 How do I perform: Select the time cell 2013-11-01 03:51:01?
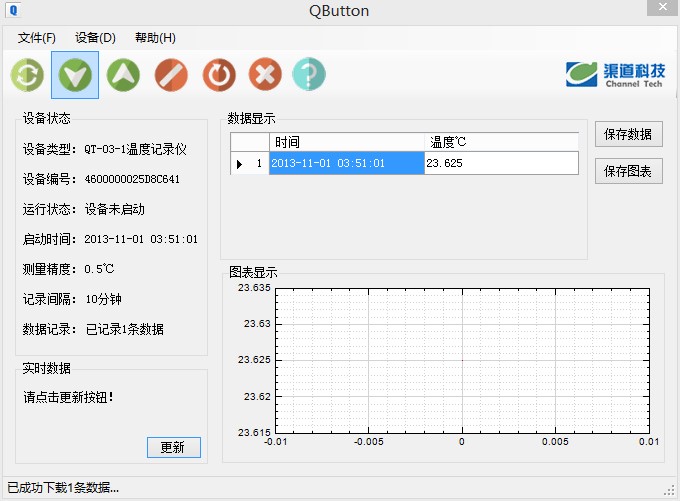pos(346,163)
